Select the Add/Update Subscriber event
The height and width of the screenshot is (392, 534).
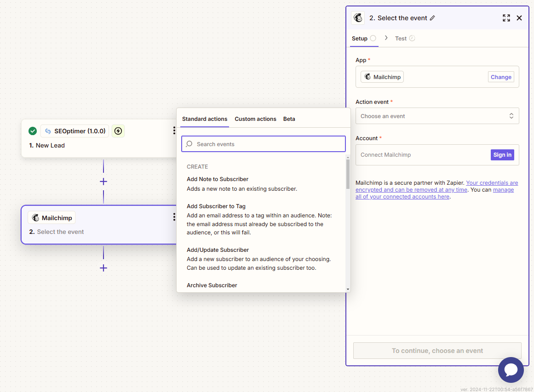tap(218, 250)
